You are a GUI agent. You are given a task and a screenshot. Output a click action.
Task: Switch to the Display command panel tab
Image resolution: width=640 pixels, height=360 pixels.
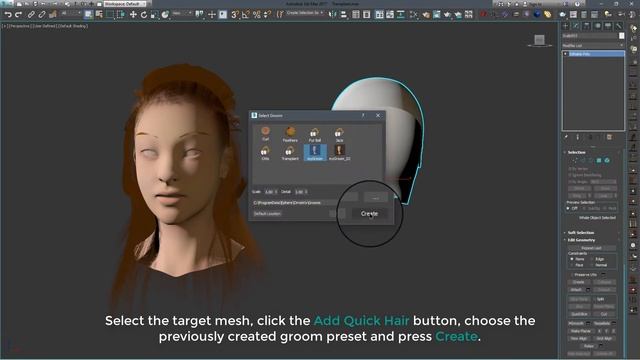pyautogui.click(x=608, y=26)
